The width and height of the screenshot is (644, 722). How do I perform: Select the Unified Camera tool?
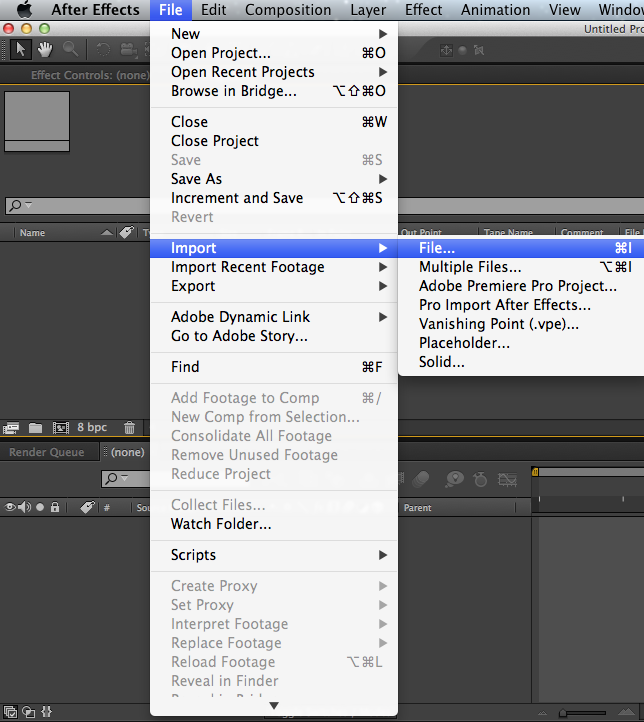tap(129, 50)
